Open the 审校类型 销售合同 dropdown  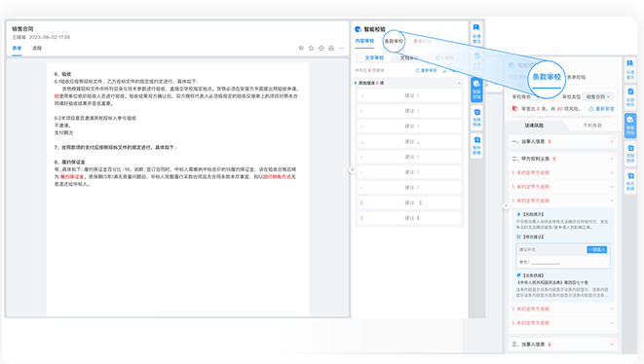tap(597, 97)
